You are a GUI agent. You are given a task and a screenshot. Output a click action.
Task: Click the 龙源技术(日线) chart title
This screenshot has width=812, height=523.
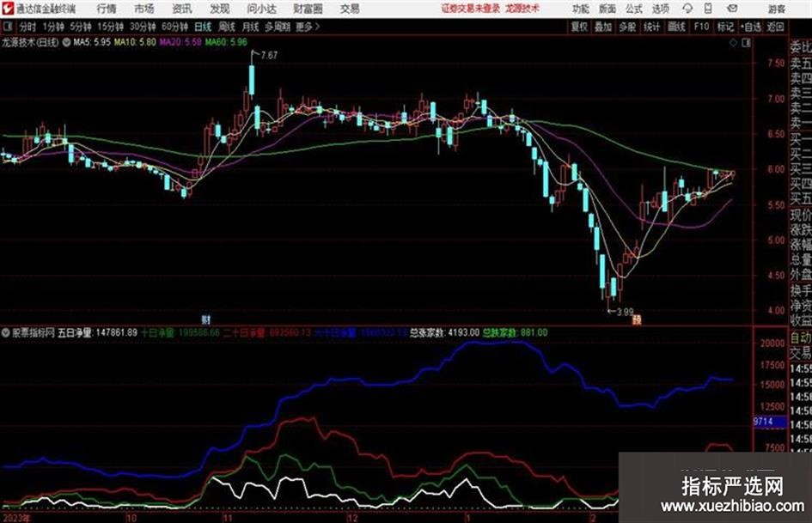point(30,42)
